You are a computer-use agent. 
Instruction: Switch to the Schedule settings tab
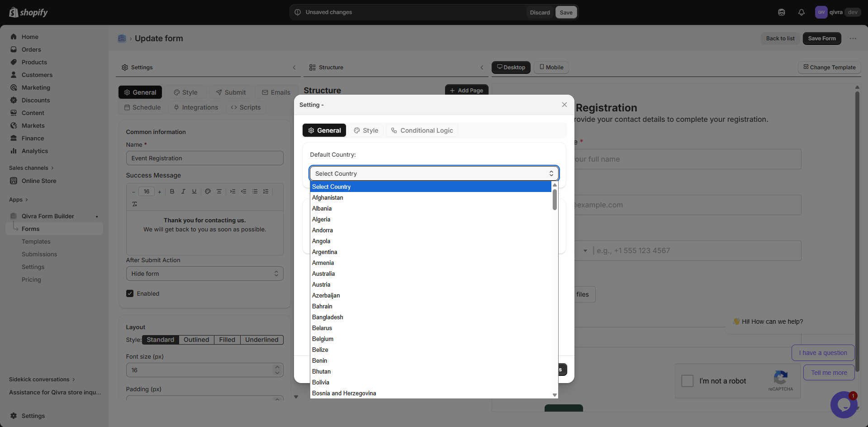142,107
